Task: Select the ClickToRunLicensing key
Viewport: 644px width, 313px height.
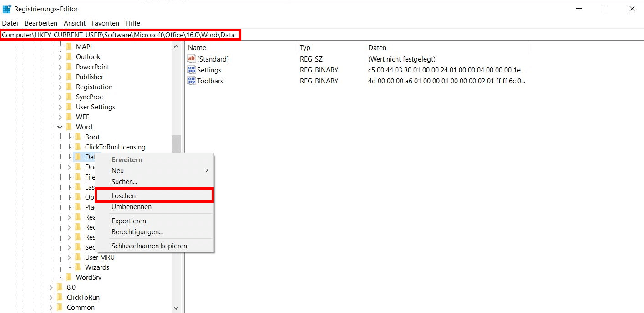Action: pos(115,147)
